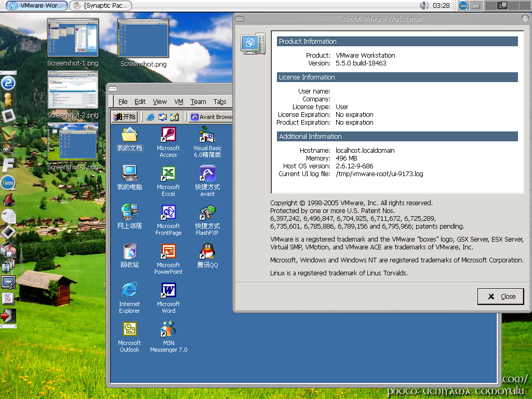Select the Avant Browser taskbar button
The width and height of the screenshot is (532, 399).
click(x=211, y=117)
